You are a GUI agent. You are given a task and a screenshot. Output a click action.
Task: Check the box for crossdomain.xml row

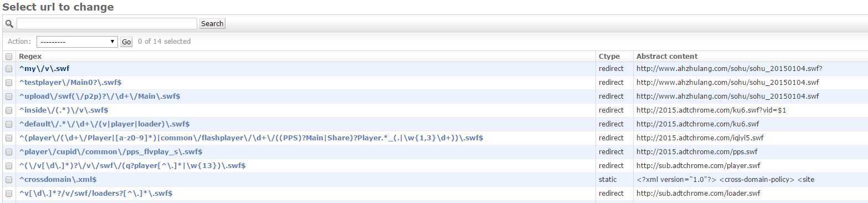coord(9,180)
